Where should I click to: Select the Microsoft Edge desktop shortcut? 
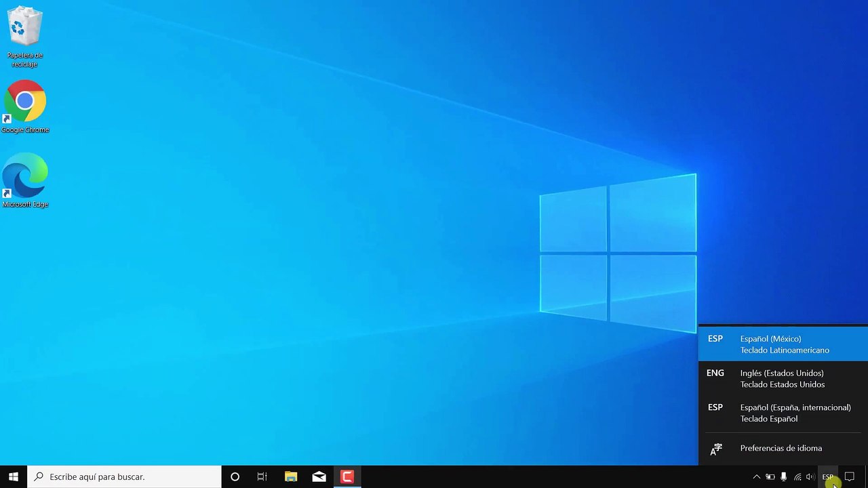point(25,180)
